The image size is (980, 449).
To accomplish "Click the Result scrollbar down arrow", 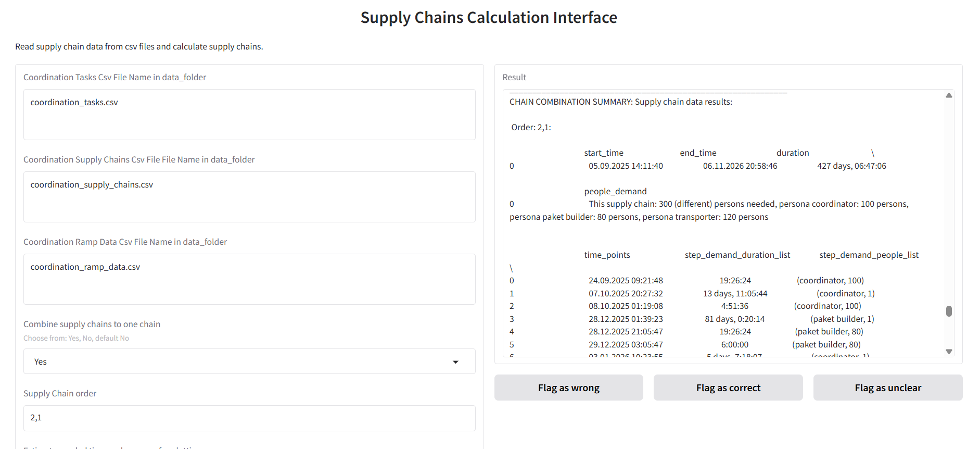I will point(949,352).
